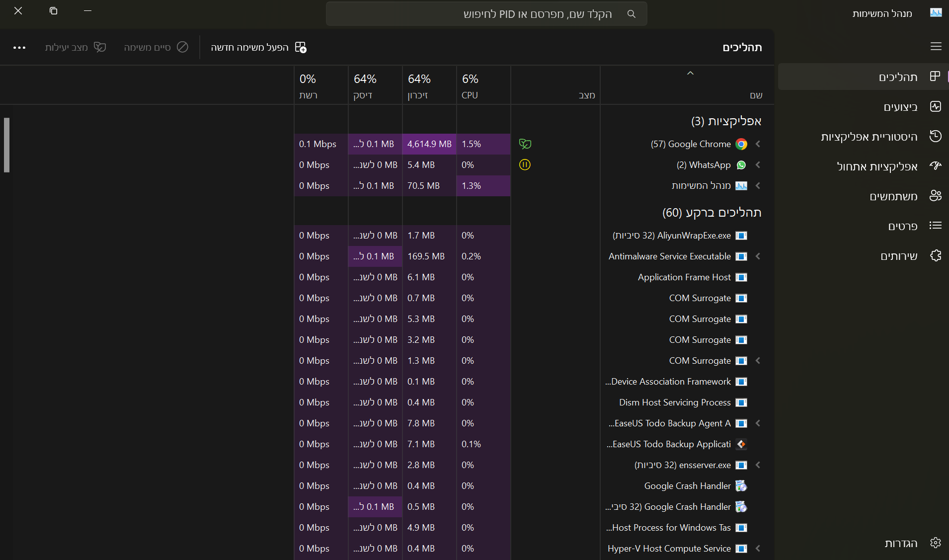
Task: Click הפעל משימה חדשה button
Action: point(259,47)
